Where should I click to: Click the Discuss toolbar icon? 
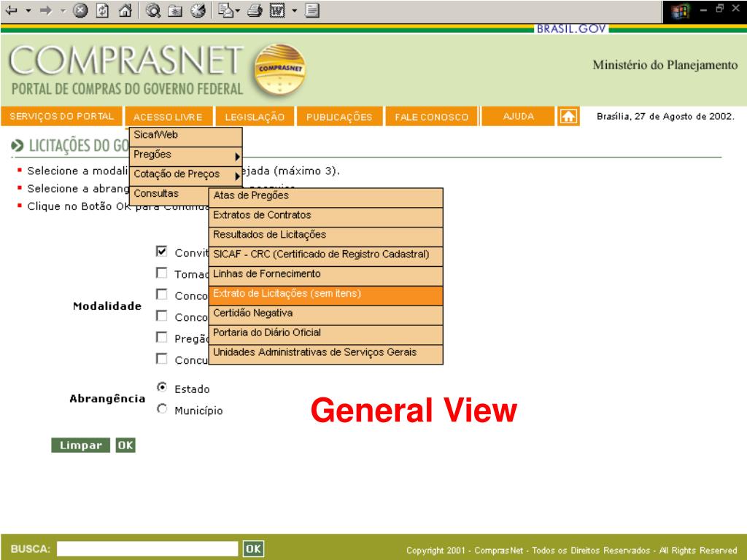coord(312,10)
